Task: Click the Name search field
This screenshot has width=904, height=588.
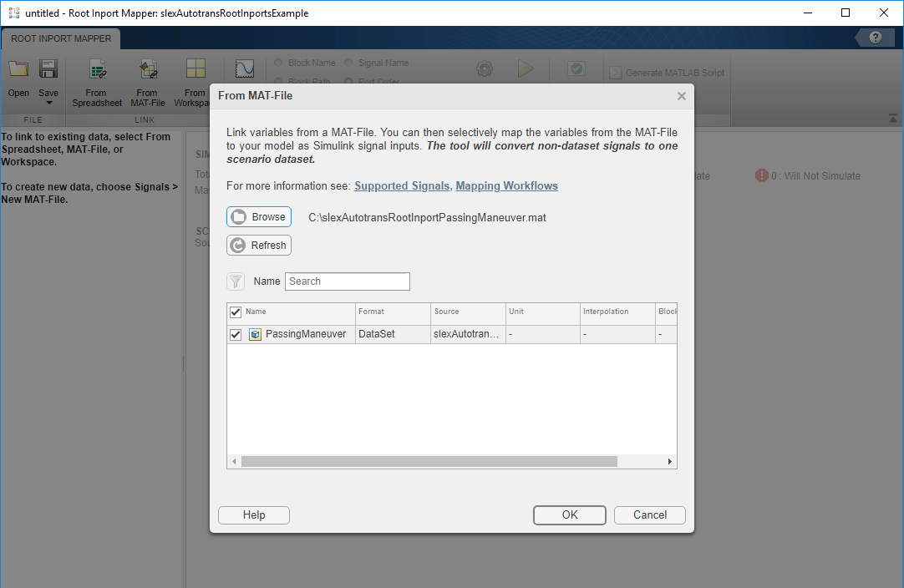Action: coord(348,281)
